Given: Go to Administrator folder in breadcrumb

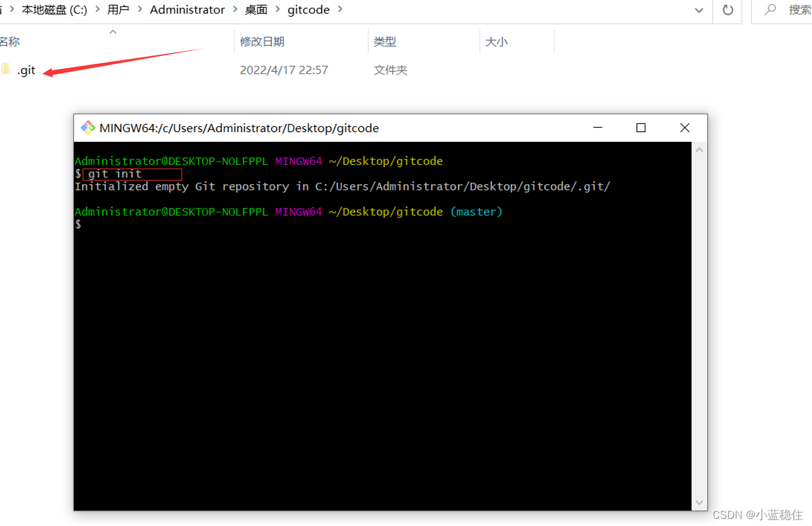Looking at the screenshot, I should coord(188,10).
